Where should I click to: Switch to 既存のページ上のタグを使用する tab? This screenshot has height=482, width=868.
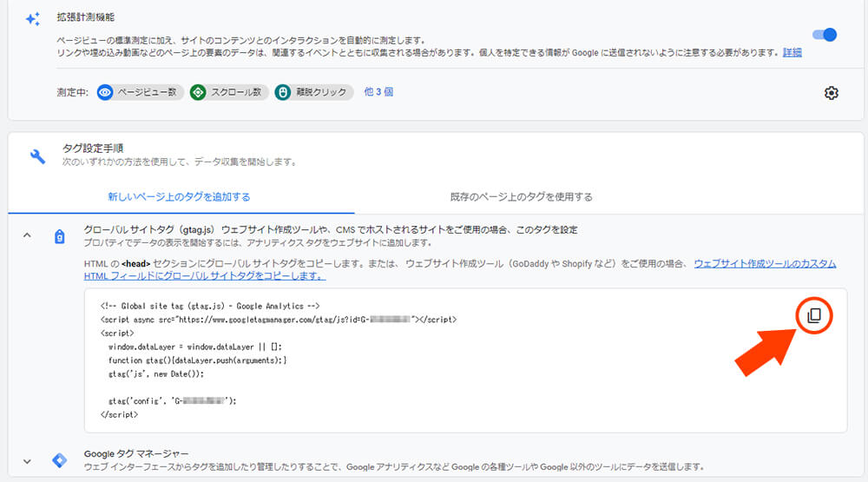tap(521, 196)
